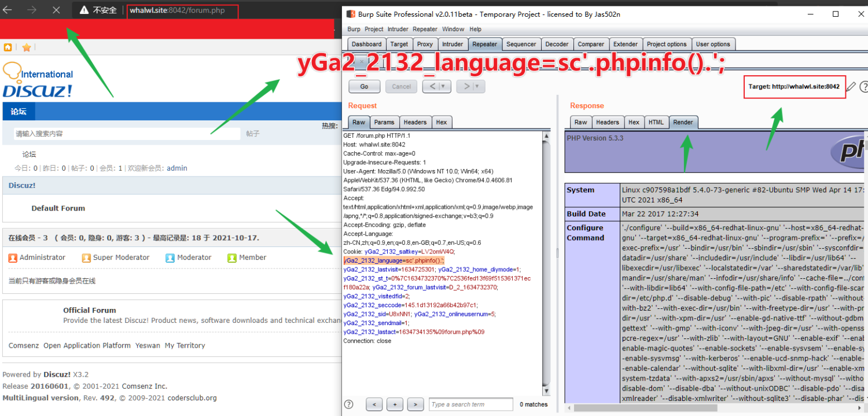This screenshot has height=416, width=868.
Task: Click the browser URL whalwl.site:8042/forum.php
Action: [x=176, y=10]
